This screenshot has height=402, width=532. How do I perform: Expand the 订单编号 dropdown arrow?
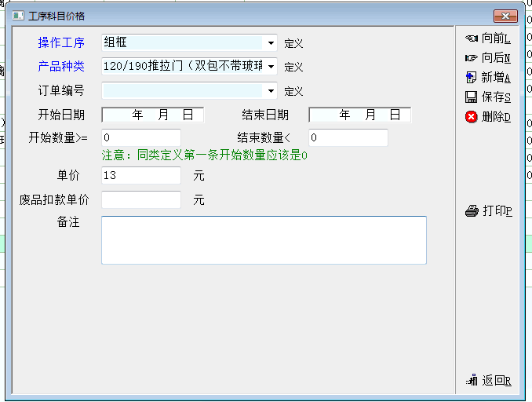tap(271, 91)
